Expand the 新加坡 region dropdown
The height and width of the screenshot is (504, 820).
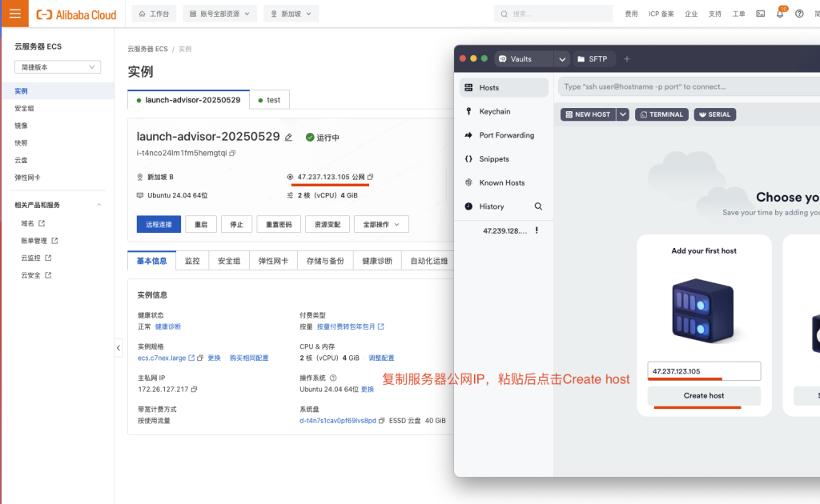[291, 14]
